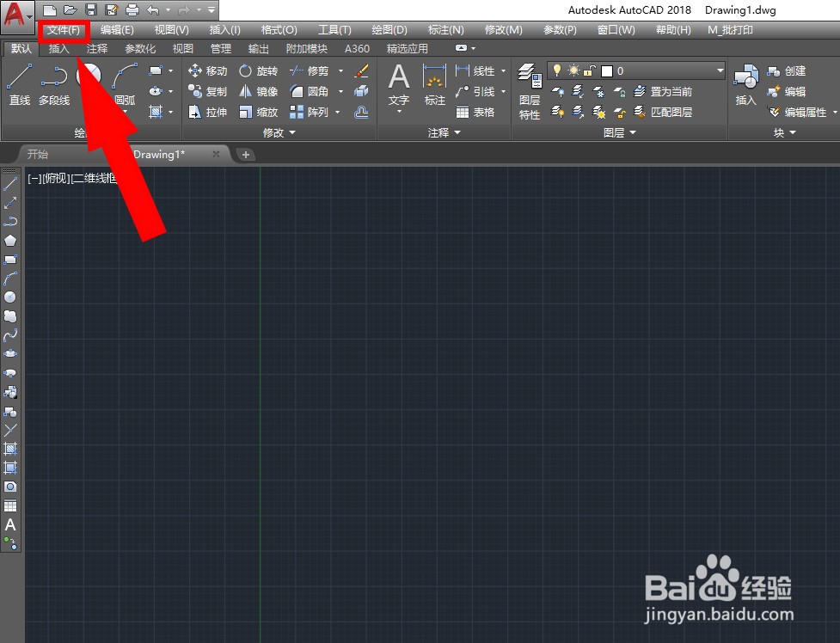Select Table tool in left vertical toolbar

coord(10,505)
